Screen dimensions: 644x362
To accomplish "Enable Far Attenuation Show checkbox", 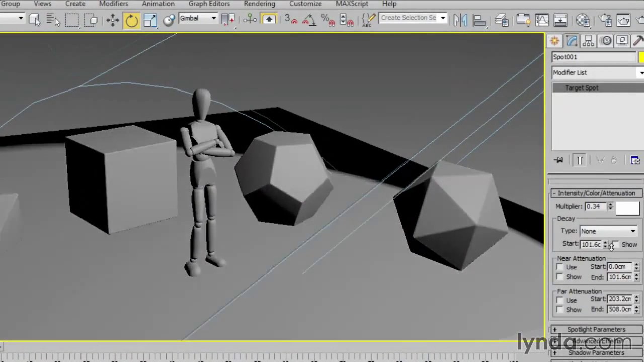I will pyautogui.click(x=559, y=309).
